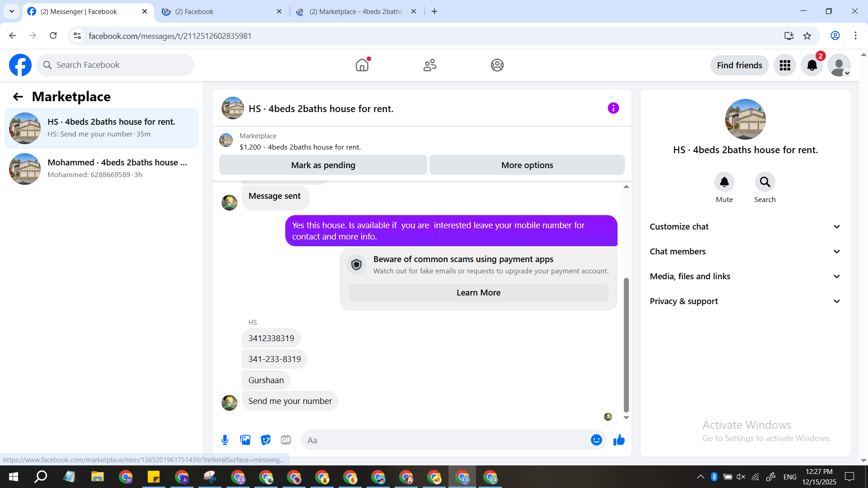Select the 3412338319 message
The width and height of the screenshot is (868, 488).
click(271, 338)
